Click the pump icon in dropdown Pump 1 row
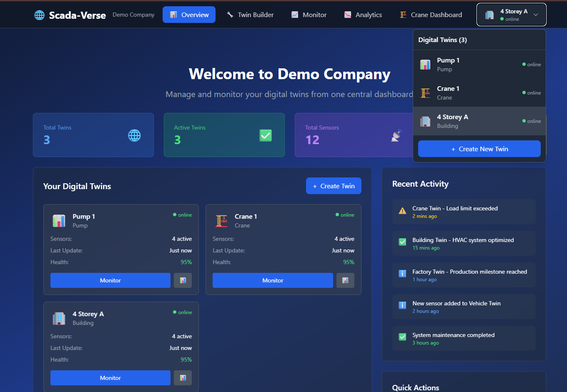 (425, 65)
